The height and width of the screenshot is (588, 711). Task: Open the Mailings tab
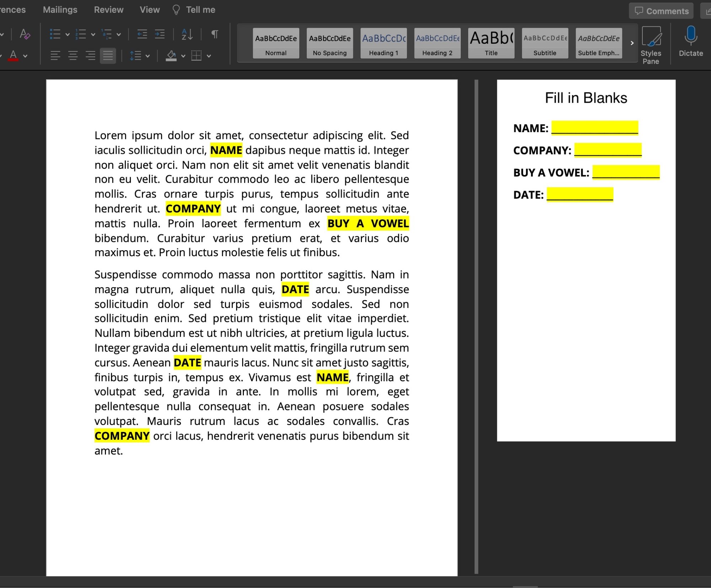(x=60, y=10)
